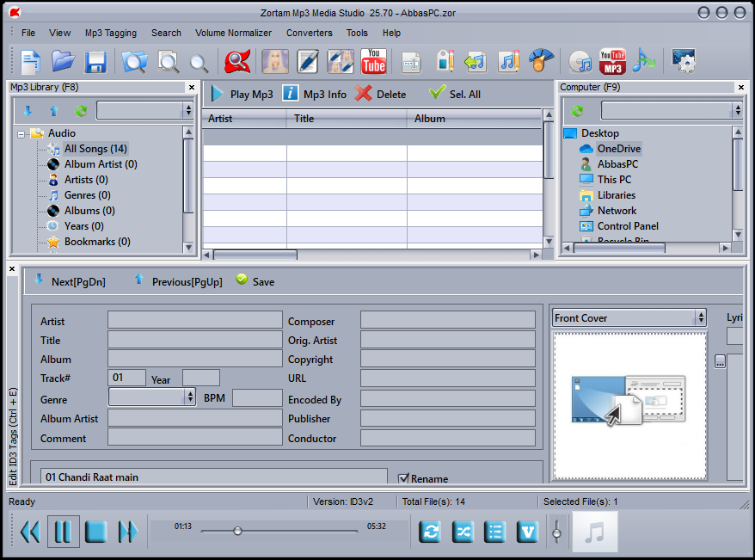The image size is (755, 560).
Task: Open the View menu
Action: coord(59,33)
